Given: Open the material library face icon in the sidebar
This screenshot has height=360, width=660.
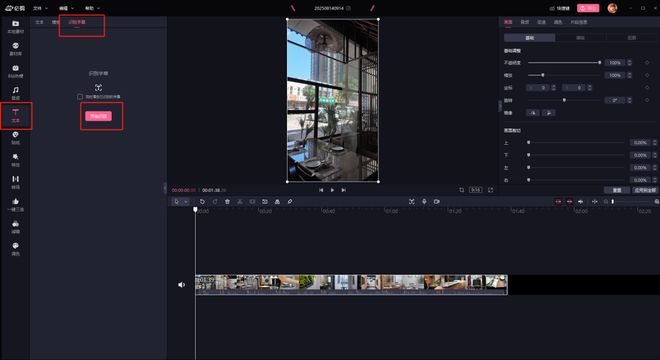Looking at the screenshot, I should click(x=16, y=48).
